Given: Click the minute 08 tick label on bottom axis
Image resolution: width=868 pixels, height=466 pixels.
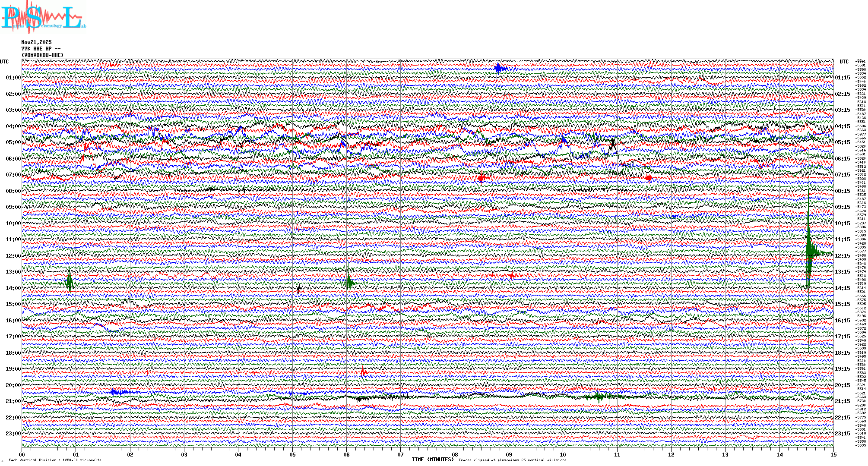Looking at the screenshot, I should (455, 454).
